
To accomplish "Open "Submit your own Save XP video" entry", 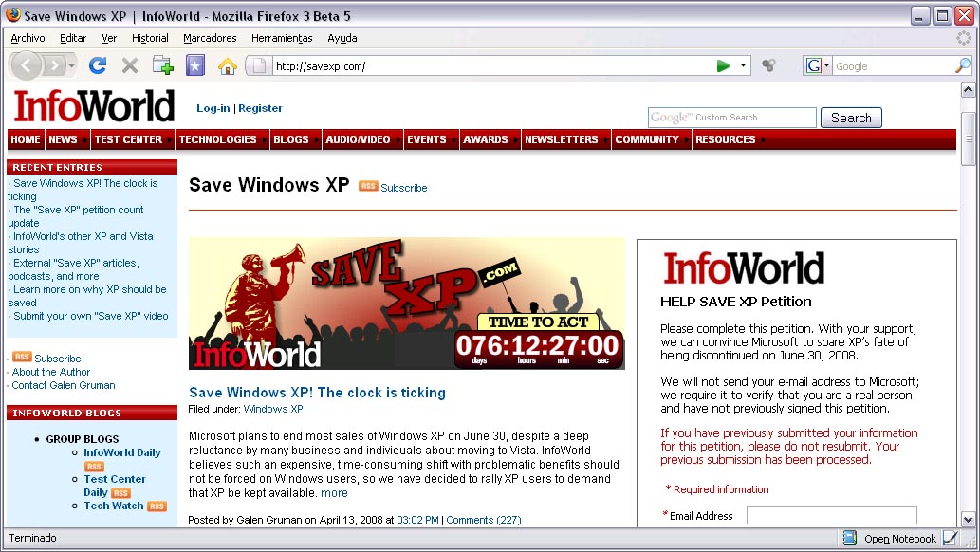I will click(x=91, y=317).
